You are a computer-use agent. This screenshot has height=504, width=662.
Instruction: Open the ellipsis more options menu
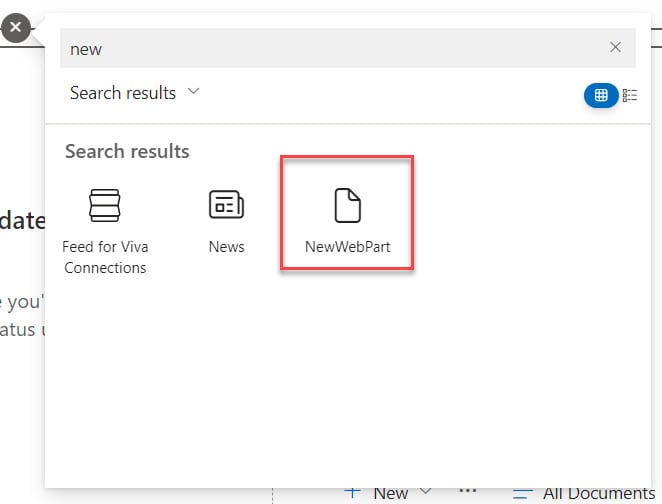[x=467, y=490]
